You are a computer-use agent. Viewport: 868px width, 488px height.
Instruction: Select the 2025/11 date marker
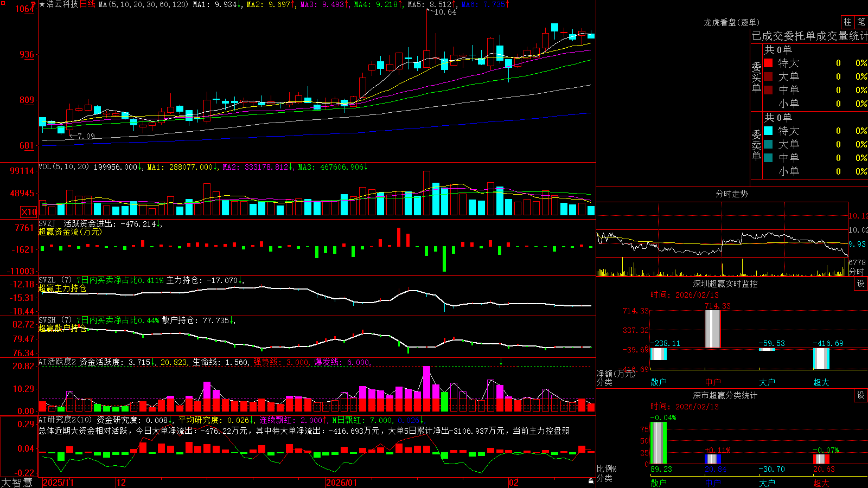59,483
